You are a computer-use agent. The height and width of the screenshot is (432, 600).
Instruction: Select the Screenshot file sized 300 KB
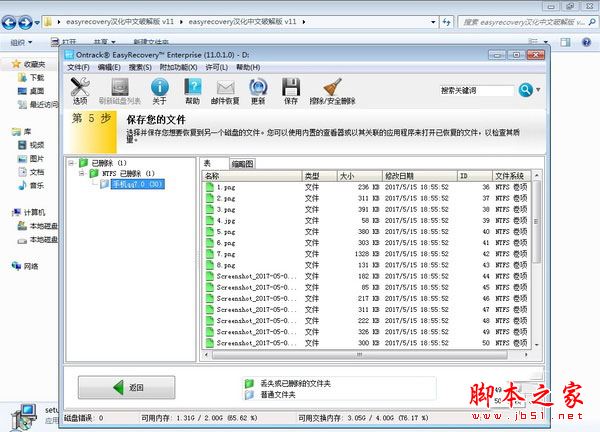pyautogui.click(x=256, y=343)
